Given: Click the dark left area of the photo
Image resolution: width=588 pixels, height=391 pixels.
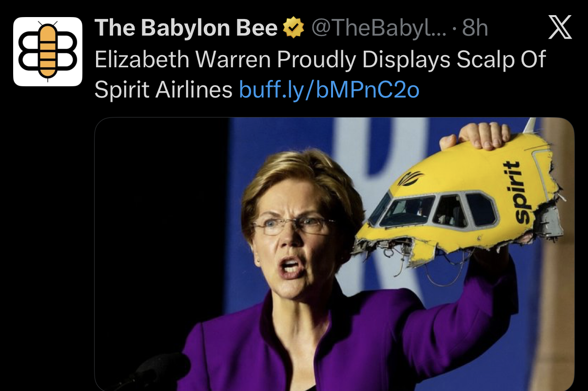Looking at the screenshot, I should (161, 234).
